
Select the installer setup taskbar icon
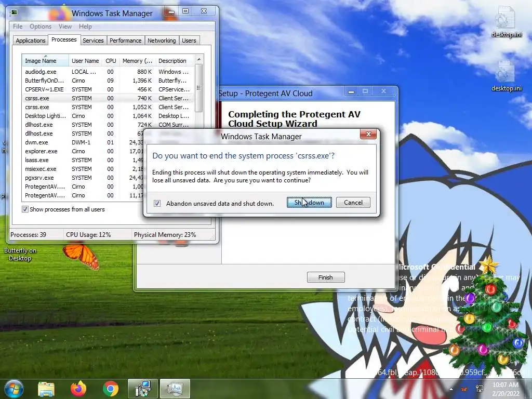point(142,389)
